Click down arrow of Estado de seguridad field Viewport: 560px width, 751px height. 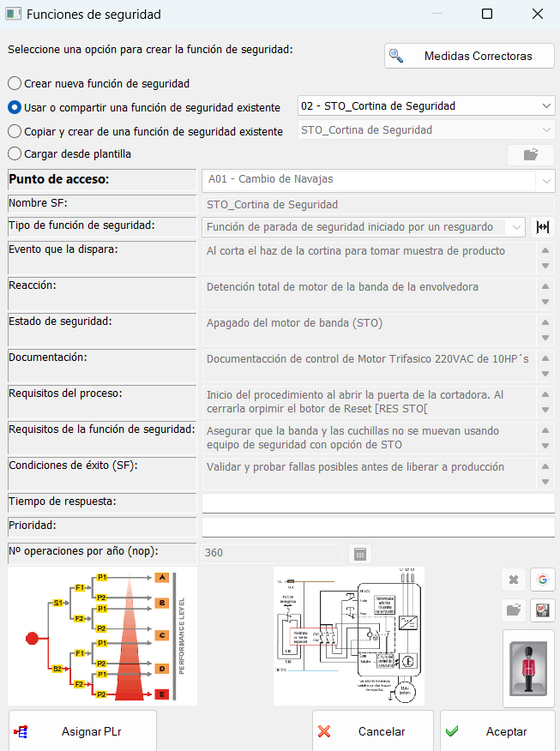[545, 338]
